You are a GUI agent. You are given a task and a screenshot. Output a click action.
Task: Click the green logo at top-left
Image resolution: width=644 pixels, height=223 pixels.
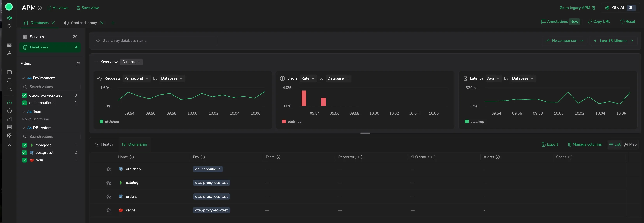9,7
